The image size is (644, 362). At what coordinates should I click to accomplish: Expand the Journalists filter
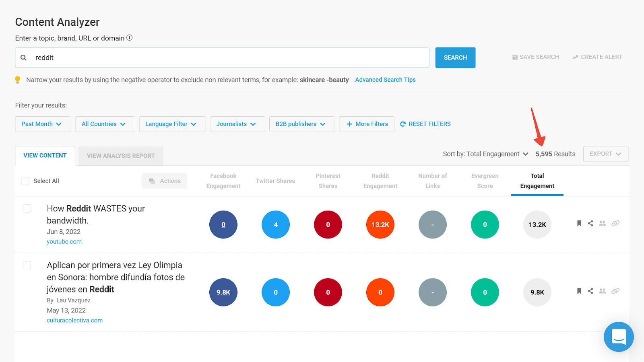coord(237,124)
